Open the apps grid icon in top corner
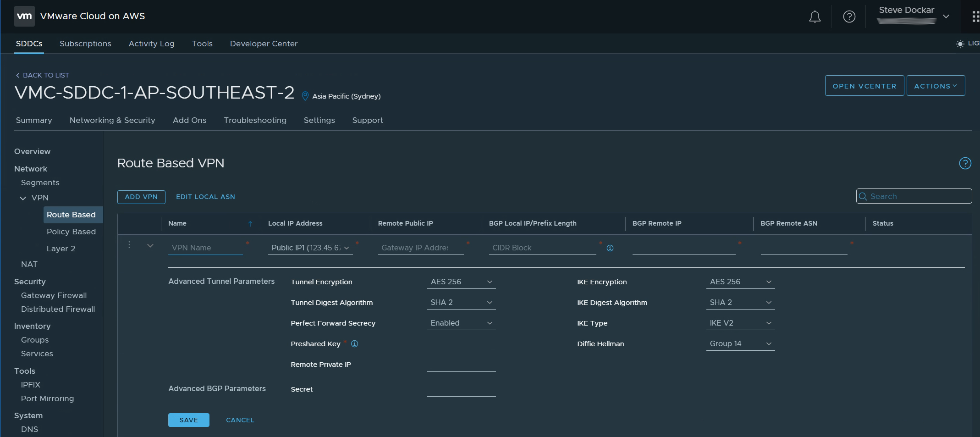The image size is (980, 437). (975, 17)
